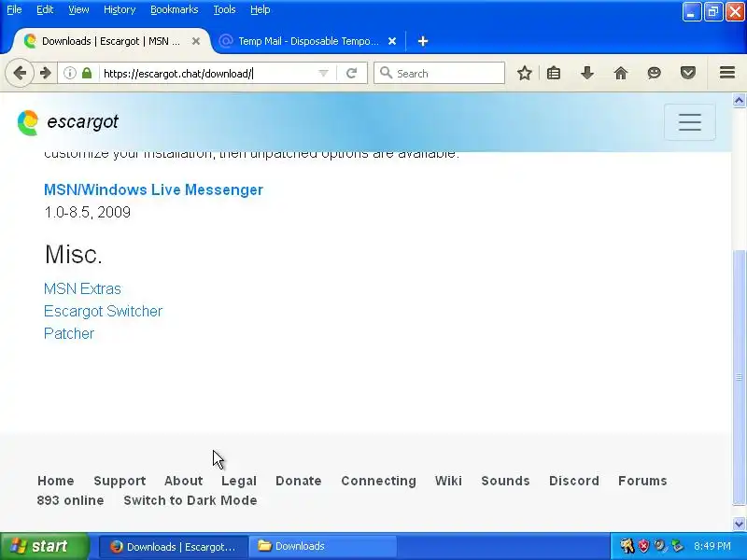
Task: Open the About footer link
Action: 183,481
